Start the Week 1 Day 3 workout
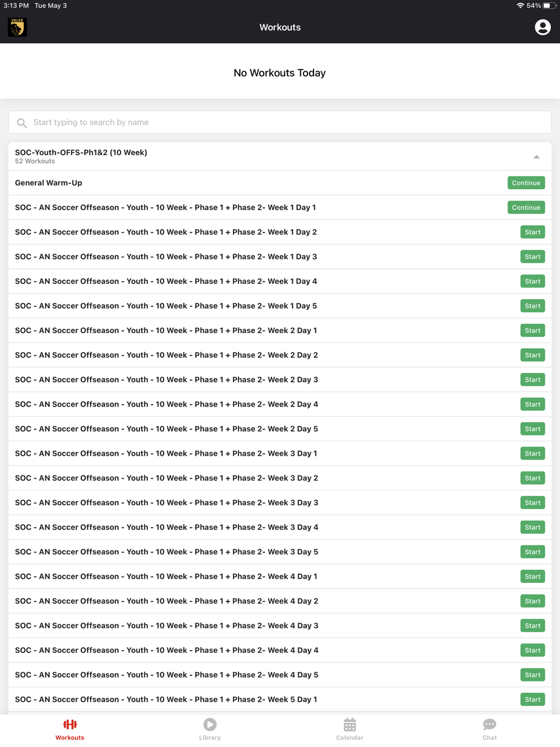Viewport: 560px width, 747px height. click(533, 256)
